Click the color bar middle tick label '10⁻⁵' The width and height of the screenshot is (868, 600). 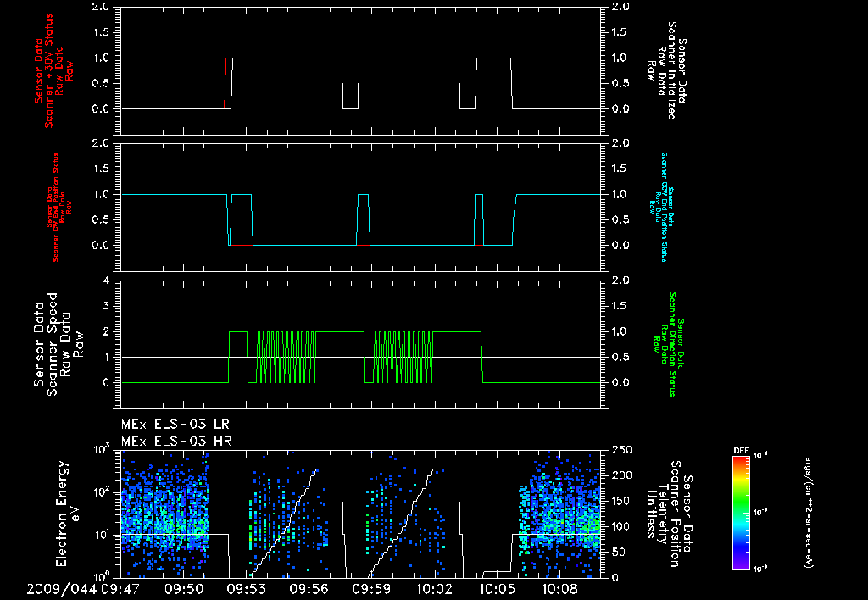pyautogui.click(x=760, y=512)
